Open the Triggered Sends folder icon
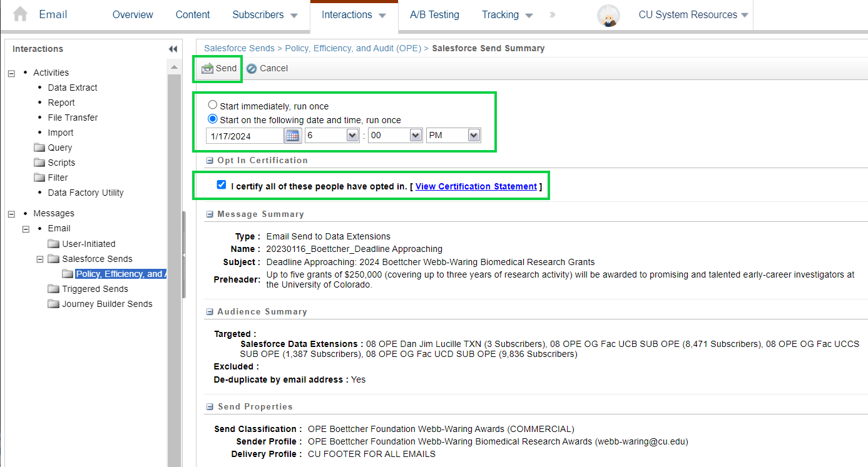 pos(54,289)
